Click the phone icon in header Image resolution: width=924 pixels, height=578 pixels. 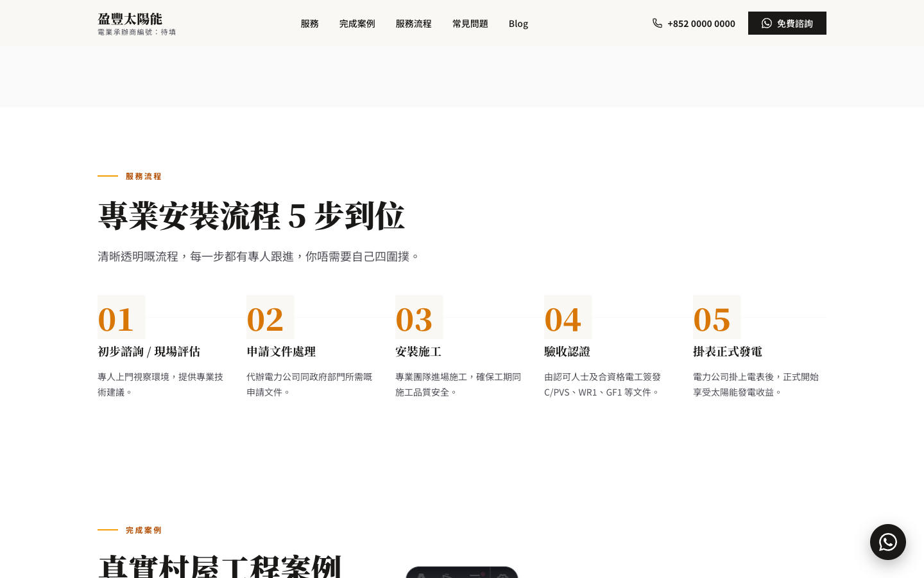click(657, 23)
